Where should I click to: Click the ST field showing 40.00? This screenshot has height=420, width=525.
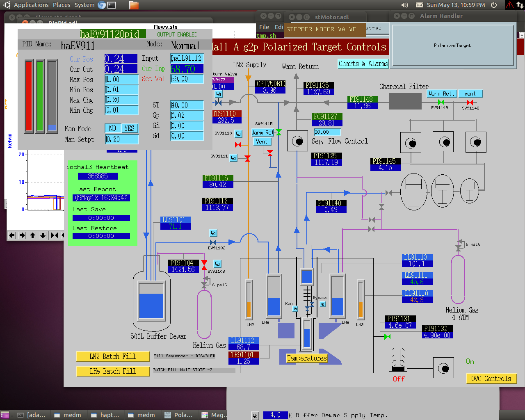(187, 105)
